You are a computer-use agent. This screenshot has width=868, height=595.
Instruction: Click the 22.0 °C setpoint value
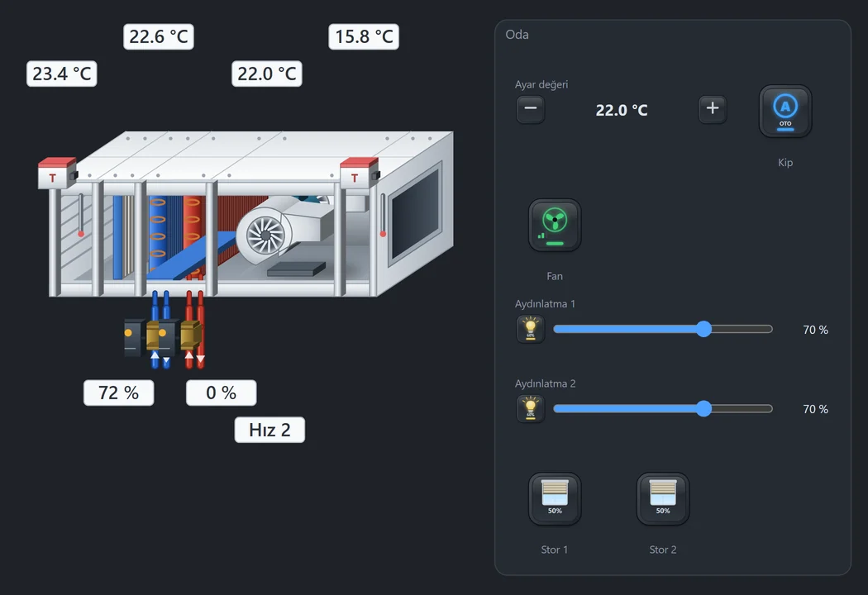click(x=622, y=110)
